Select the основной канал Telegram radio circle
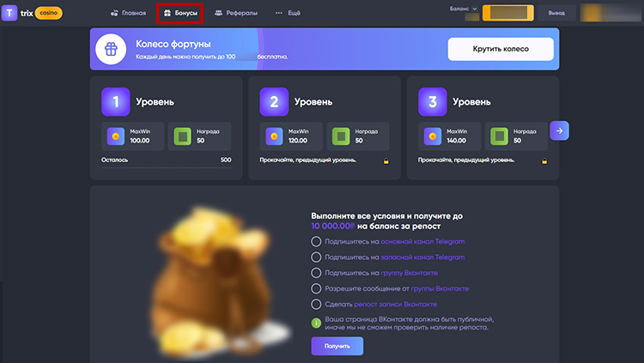The height and width of the screenshot is (363, 644). (316, 241)
